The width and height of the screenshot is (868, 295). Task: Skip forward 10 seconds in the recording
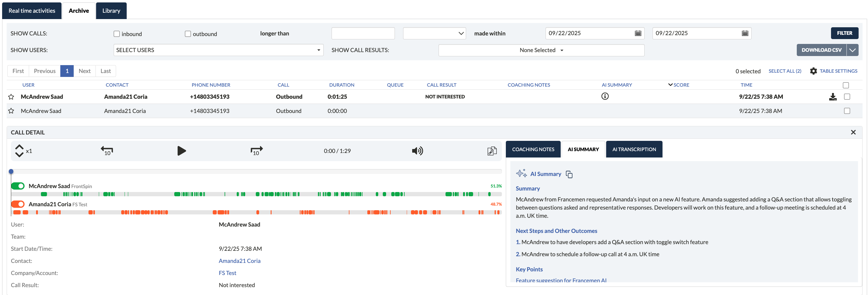coord(256,151)
